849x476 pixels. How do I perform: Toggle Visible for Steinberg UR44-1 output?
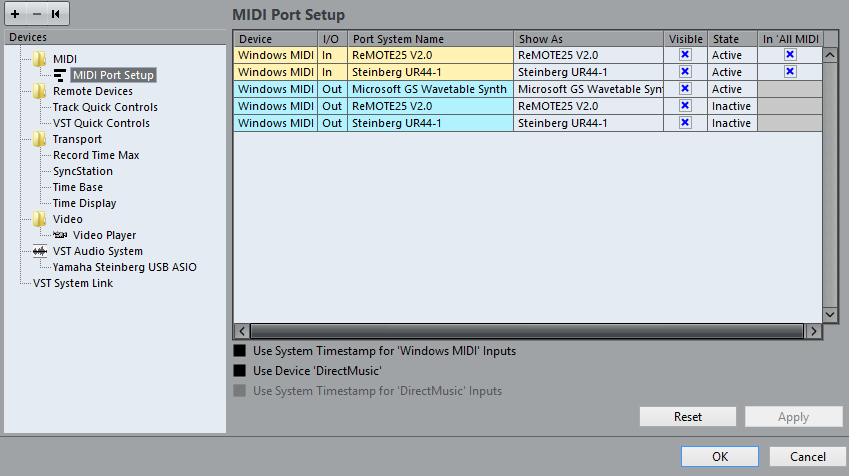pyautogui.click(x=685, y=122)
